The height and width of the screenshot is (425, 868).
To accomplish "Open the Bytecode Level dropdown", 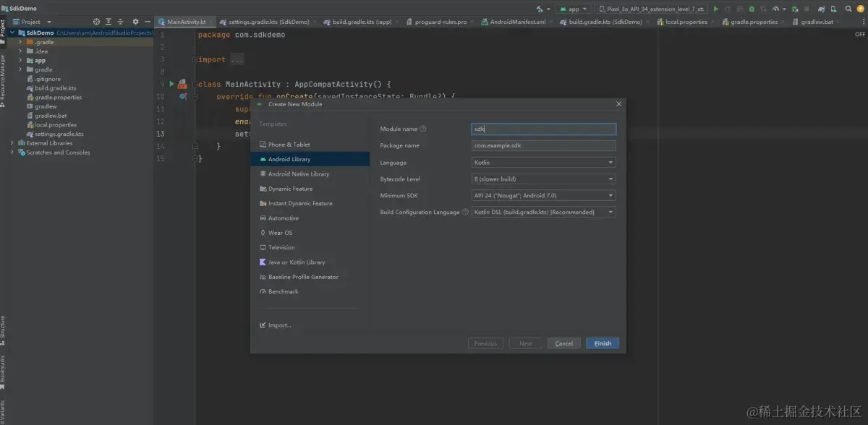I will point(543,179).
